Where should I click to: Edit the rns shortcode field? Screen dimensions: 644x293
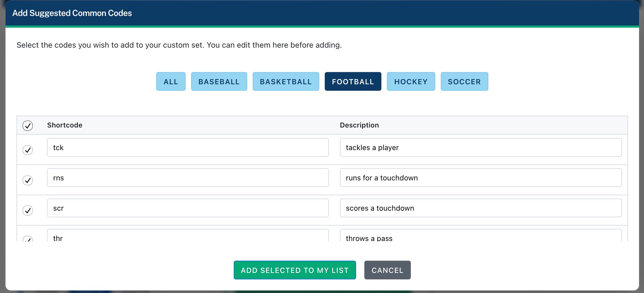(x=188, y=178)
